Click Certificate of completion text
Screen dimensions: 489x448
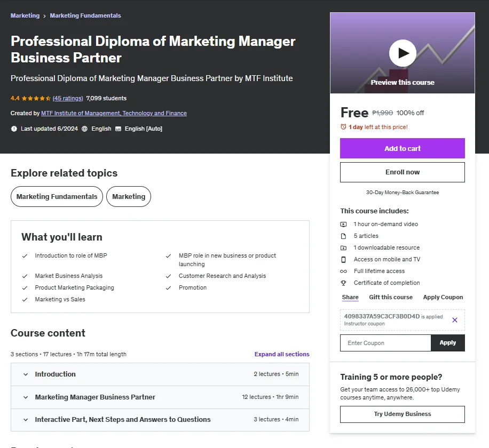click(387, 283)
